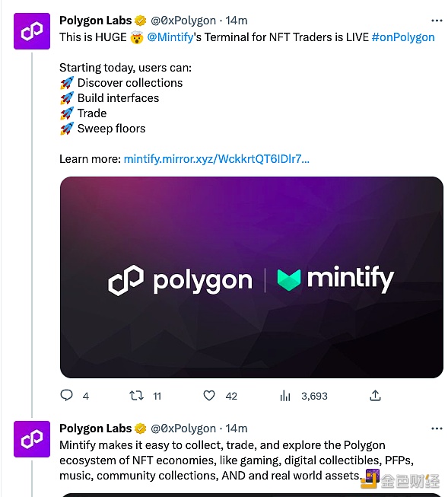Open @0xPolygon handle on first tweet
The image size is (448, 497).
point(183,21)
